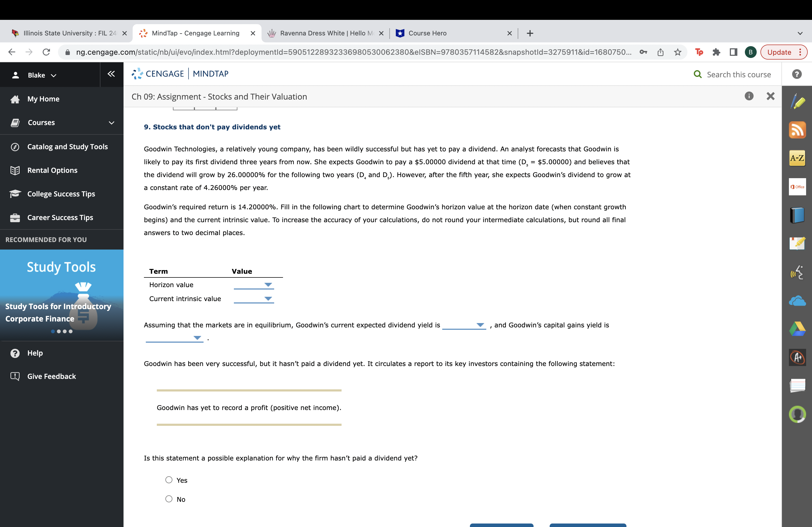This screenshot has height=527, width=812.
Task: Click the course info icon
Action: point(749,96)
